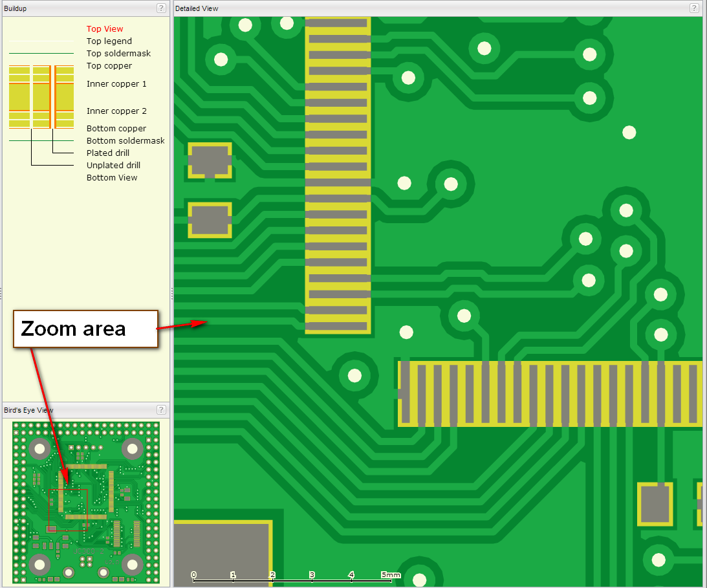The image size is (707, 588).
Task: Open help for the Detailed View panel
Action: click(x=694, y=8)
